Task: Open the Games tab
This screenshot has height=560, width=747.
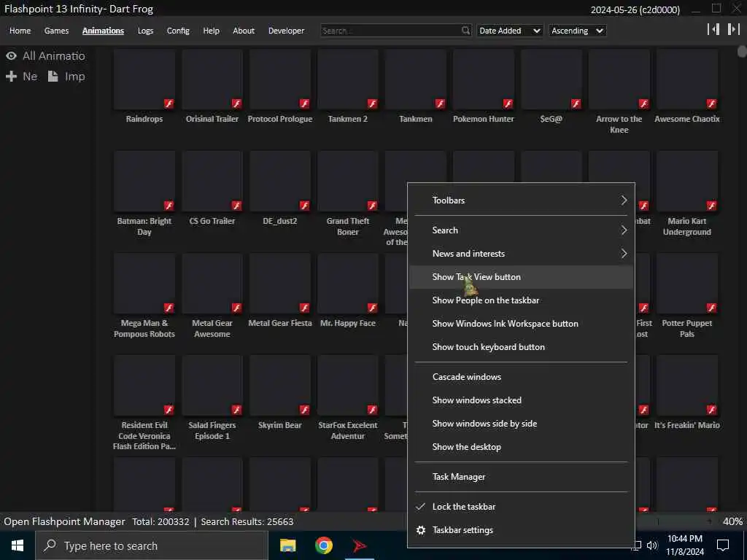Action: pyautogui.click(x=56, y=31)
